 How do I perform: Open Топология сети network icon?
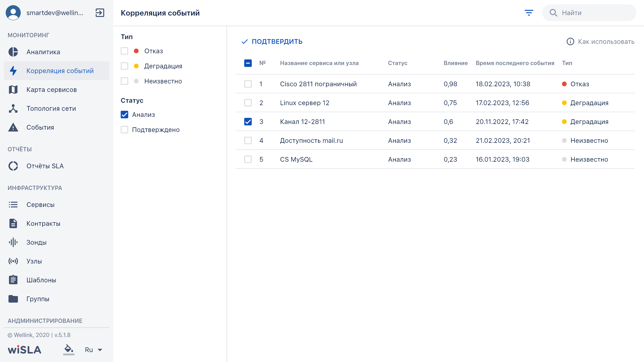click(x=13, y=108)
